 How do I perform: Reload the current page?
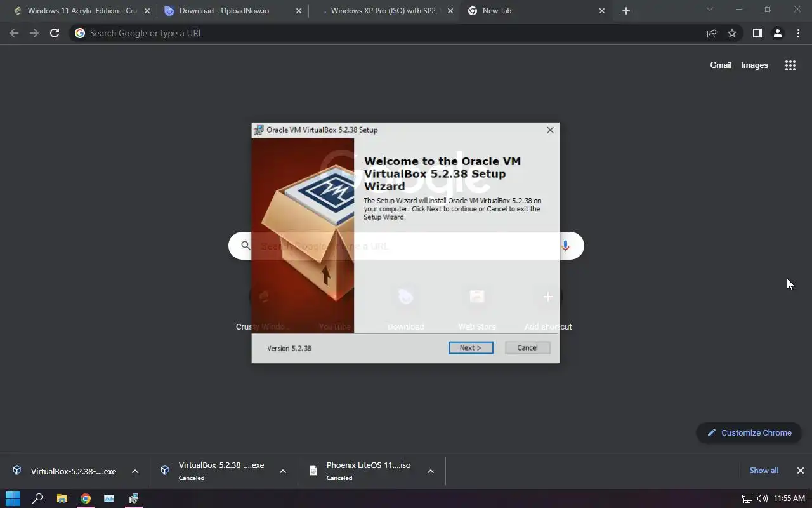(x=55, y=33)
